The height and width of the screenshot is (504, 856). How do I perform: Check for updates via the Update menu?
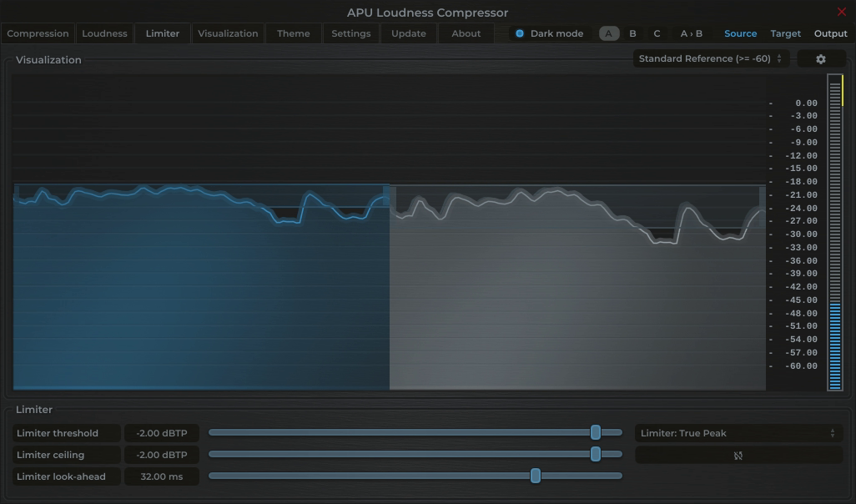(408, 33)
